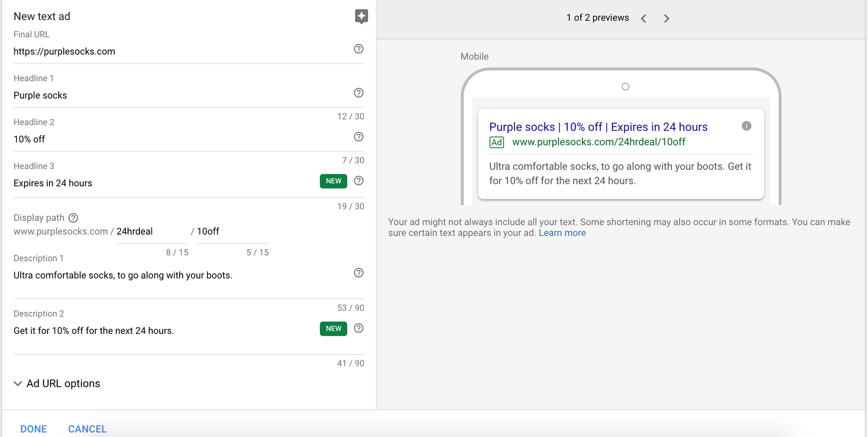Open help icon for Headline 3

(358, 181)
